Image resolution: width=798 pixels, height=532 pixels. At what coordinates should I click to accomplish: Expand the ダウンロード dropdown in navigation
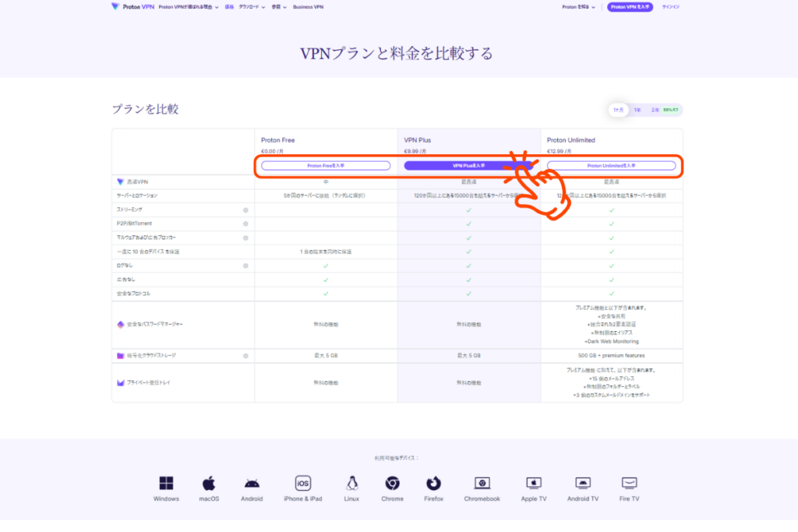click(252, 7)
